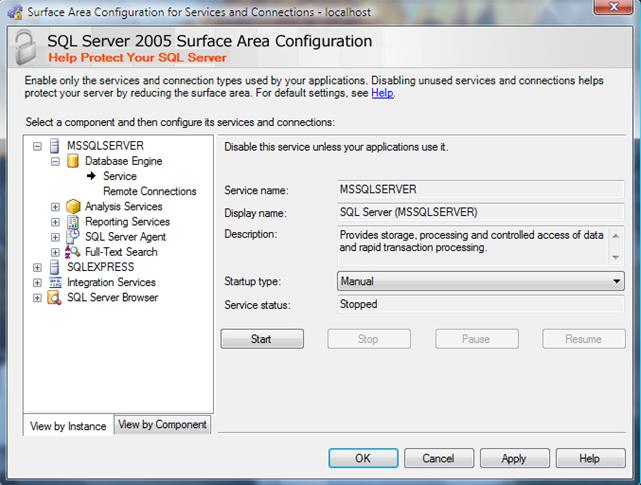Click the SQL Server Browser icon
641x485 pixels.
[x=54, y=298]
